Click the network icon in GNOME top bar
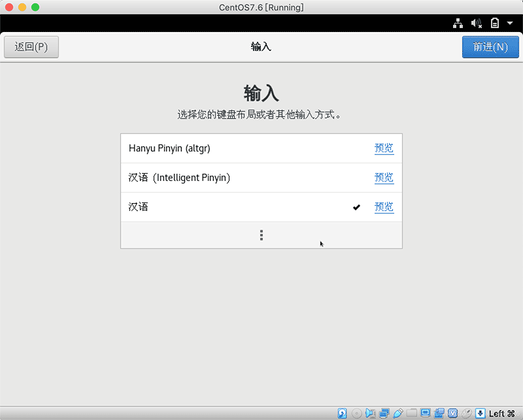Viewport: 523px width, 420px height. click(458, 23)
